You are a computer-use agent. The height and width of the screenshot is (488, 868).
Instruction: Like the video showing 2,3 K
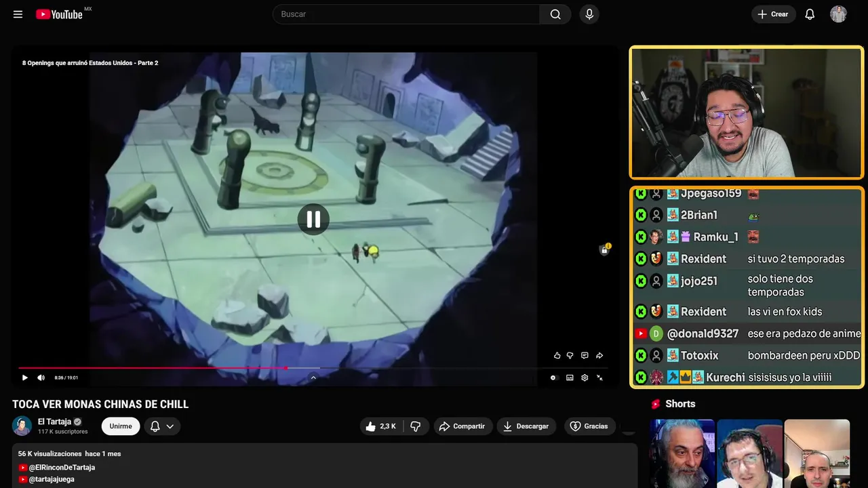382,426
